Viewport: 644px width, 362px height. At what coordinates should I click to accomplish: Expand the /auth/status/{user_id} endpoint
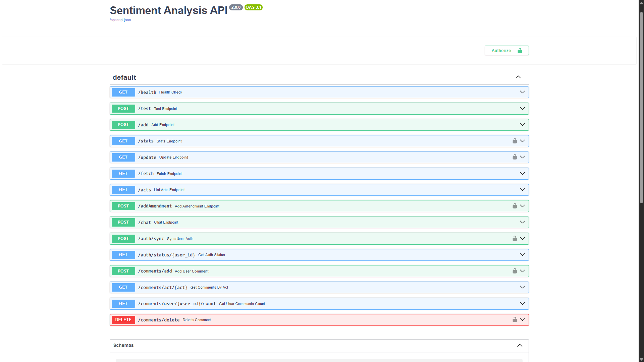(522, 254)
